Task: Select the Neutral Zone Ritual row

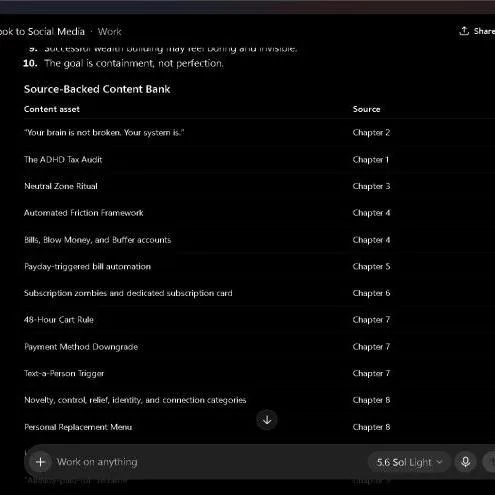Action: [x=259, y=186]
